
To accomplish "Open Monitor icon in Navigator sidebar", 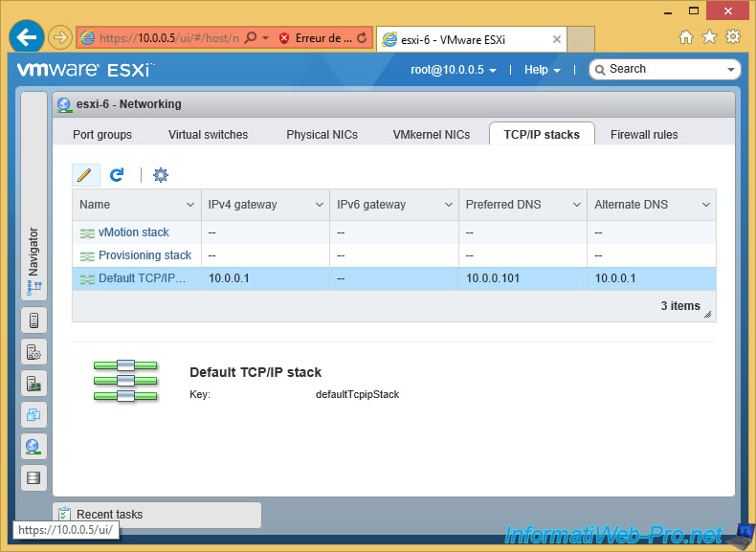I will [33, 384].
